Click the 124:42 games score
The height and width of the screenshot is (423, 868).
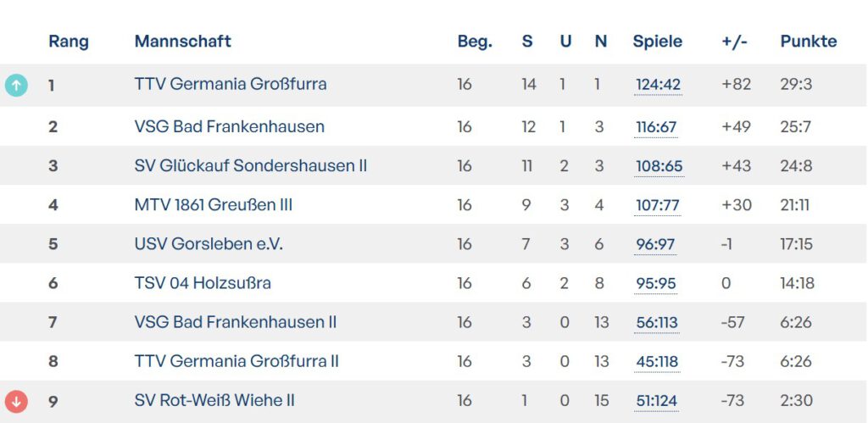pos(658,85)
